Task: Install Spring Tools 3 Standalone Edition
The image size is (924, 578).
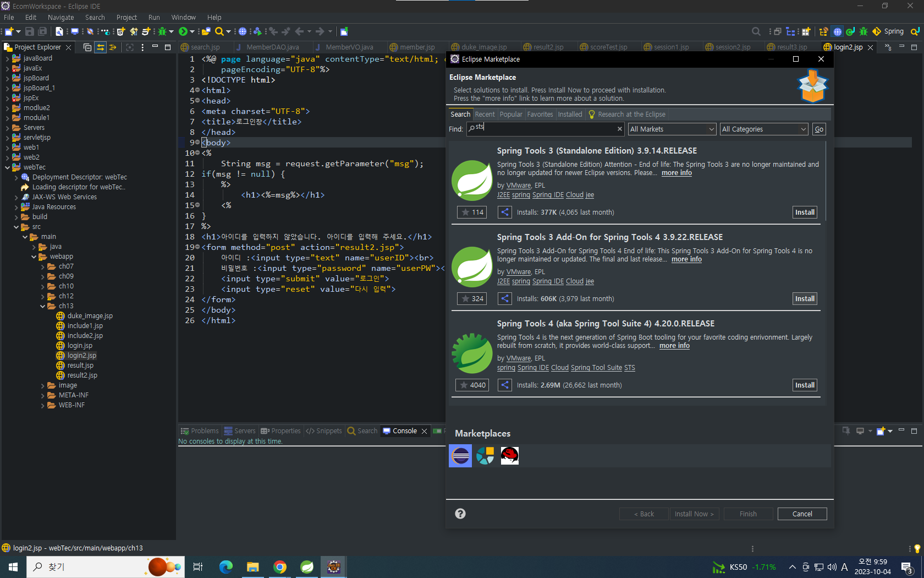Action: point(805,212)
